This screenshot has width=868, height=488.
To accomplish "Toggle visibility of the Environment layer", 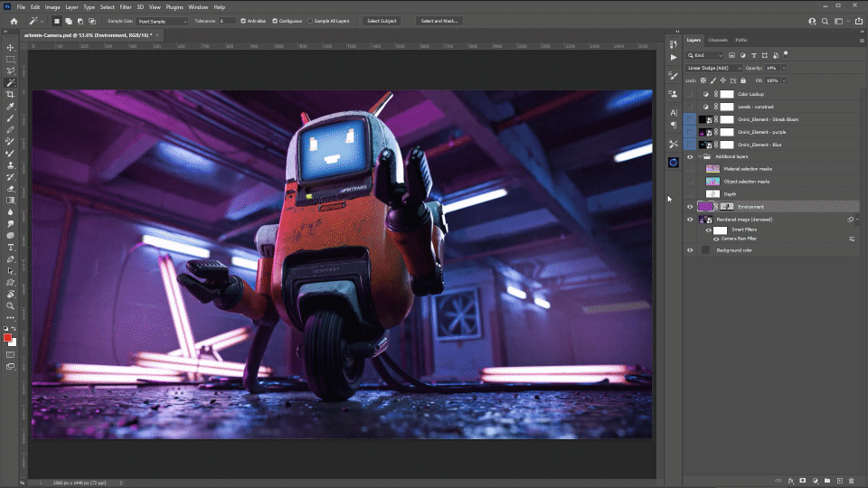I will [x=690, y=207].
